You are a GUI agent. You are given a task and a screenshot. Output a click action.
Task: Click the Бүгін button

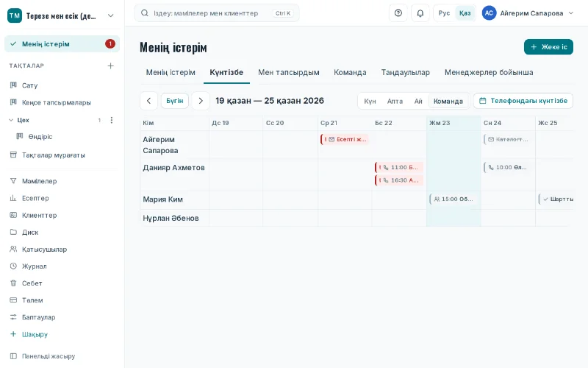pos(175,101)
